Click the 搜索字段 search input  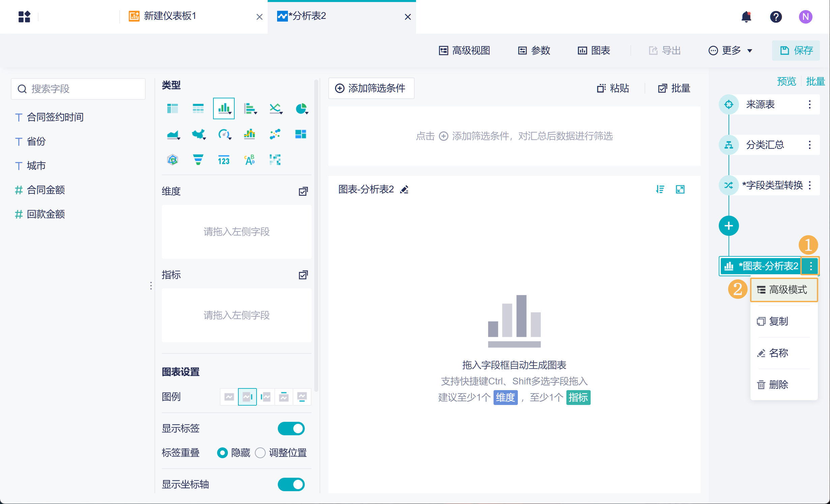(x=78, y=89)
